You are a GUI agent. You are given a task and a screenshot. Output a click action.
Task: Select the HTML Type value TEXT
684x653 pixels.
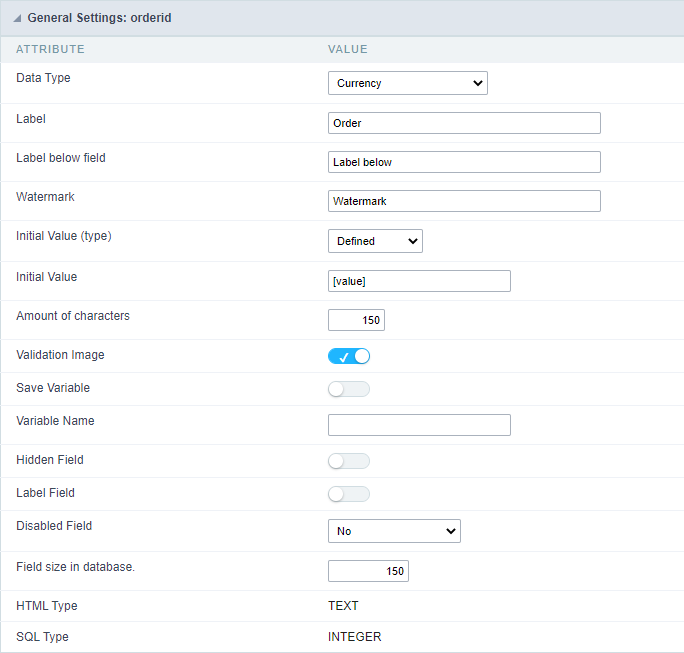tap(343, 606)
